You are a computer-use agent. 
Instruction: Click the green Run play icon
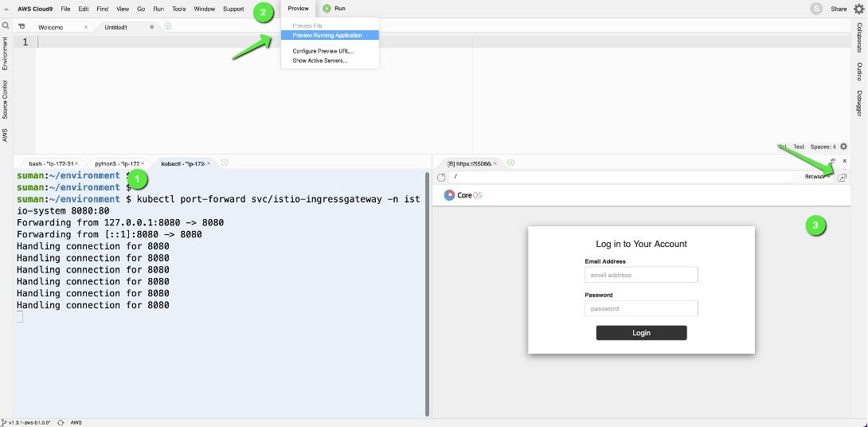tap(326, 8)
